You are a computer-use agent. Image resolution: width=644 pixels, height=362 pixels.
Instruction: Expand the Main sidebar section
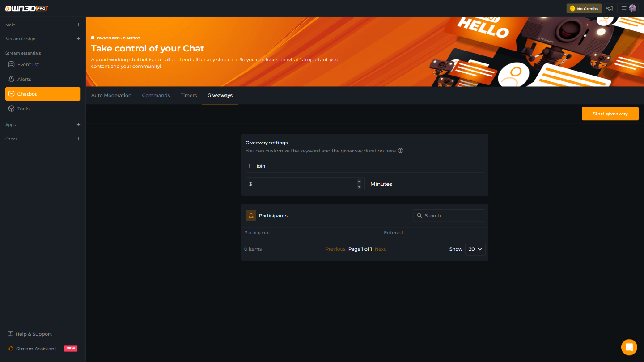tap(78, 25)
